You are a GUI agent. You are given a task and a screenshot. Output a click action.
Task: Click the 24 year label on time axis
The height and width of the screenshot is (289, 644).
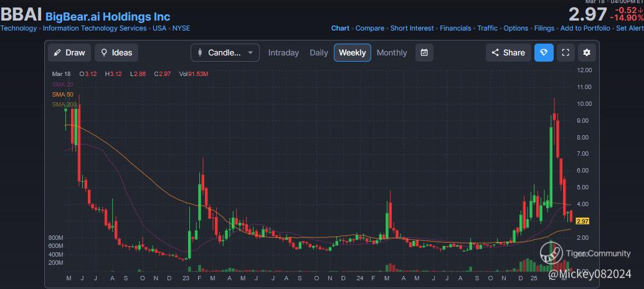[x=360, y=278]
